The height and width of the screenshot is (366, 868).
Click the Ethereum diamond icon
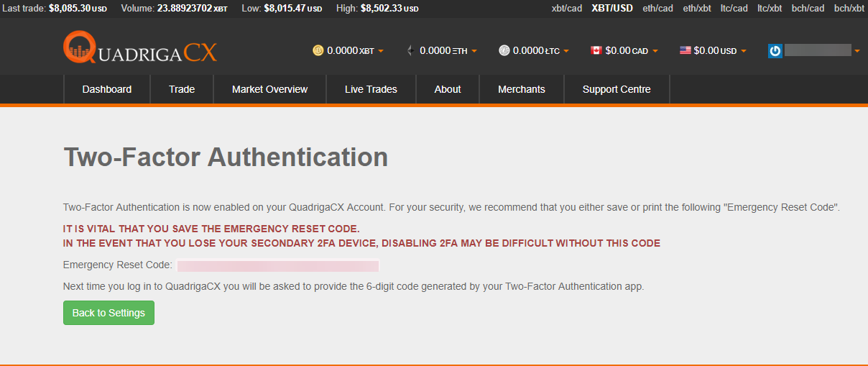coord(410,50)
